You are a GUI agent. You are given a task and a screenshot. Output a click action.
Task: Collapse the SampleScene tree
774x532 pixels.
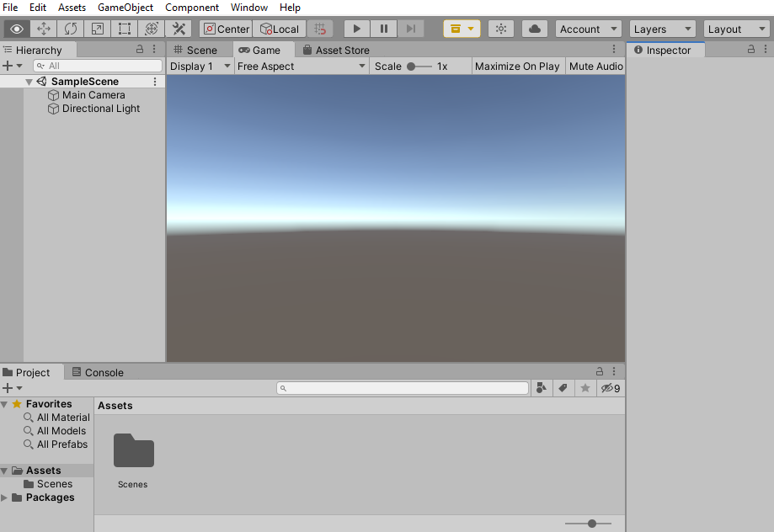tap(29, 82)
